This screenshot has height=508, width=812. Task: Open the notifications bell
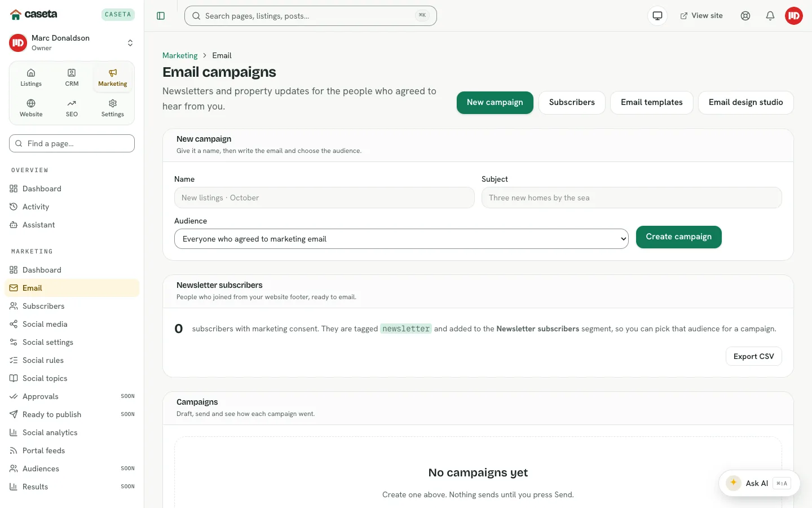pos(770,16)
